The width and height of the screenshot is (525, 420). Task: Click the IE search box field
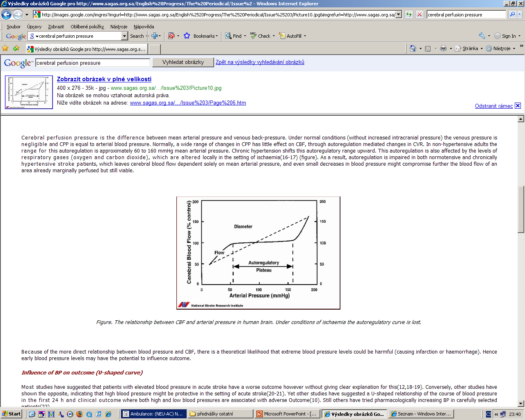(466, 14)
